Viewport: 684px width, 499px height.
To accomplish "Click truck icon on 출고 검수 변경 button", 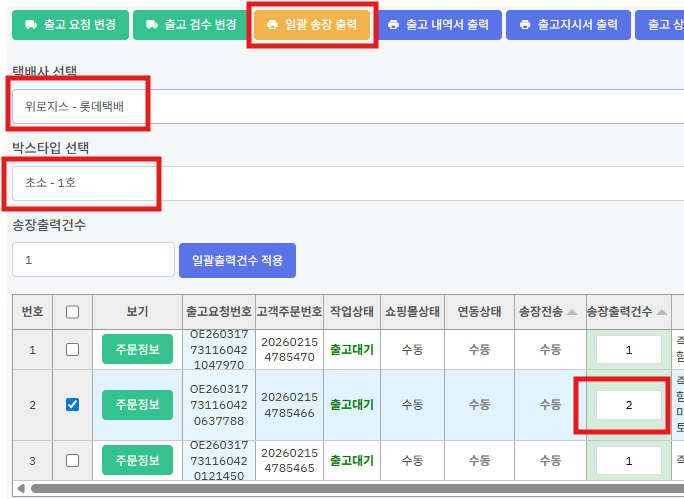I will tap(153, 24).
